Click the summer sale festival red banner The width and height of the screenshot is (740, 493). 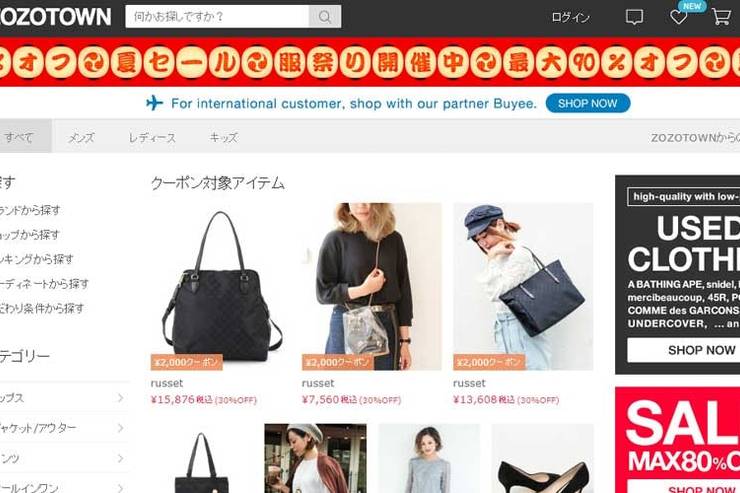(x=370, y=62)
